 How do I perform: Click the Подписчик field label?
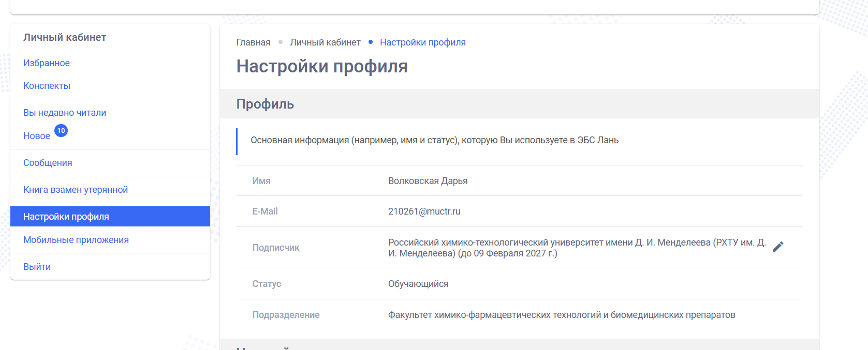click(276, 248)
